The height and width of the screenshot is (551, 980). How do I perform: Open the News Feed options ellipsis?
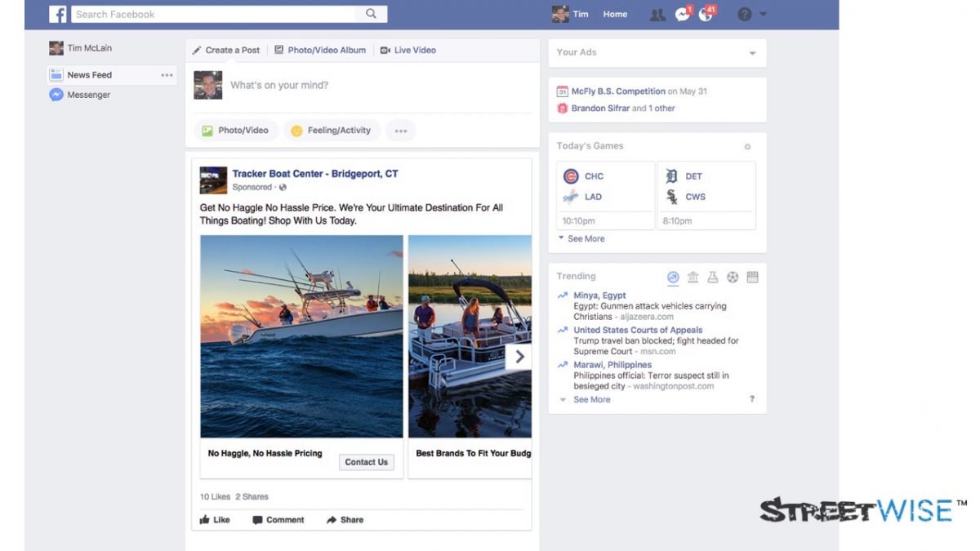pos(167,75)
